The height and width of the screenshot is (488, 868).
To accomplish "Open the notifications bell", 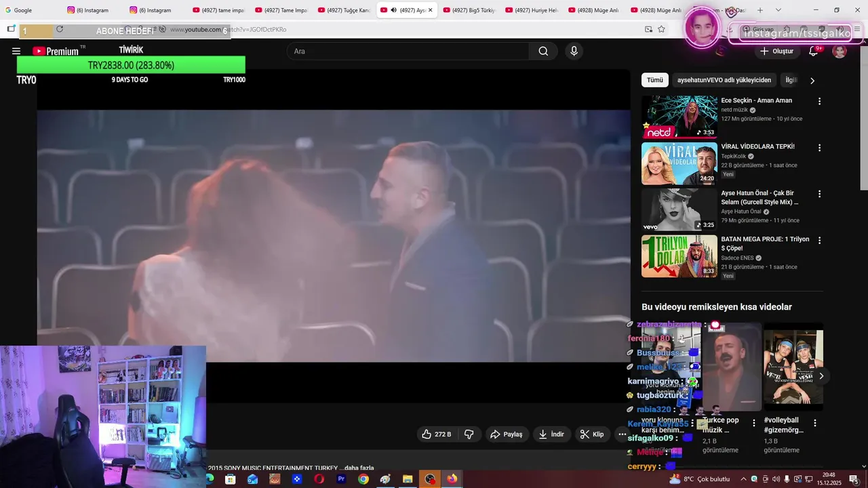I will coord(814,52).
